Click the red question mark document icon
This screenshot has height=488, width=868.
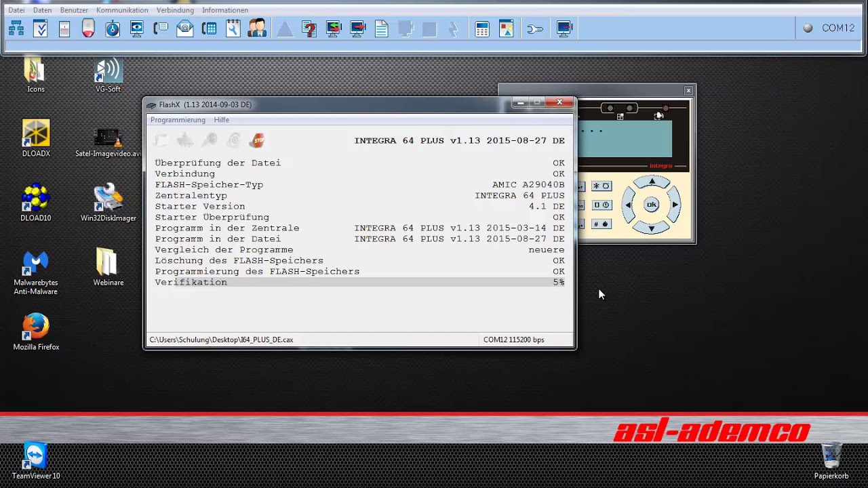click(x=309, y=28)
